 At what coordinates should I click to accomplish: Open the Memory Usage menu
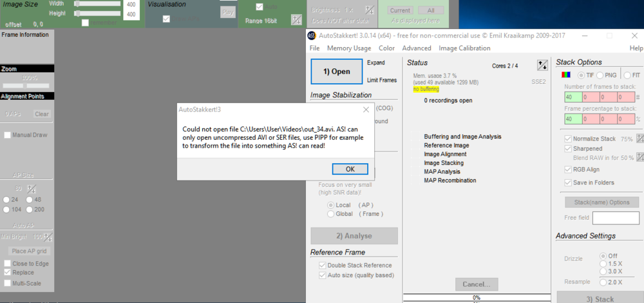[348, 48]
